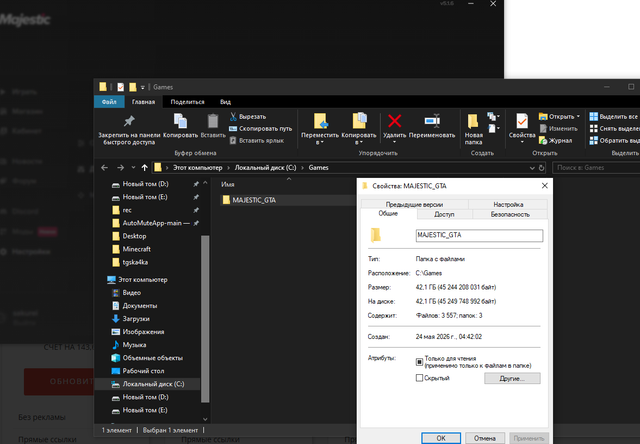Click Скопировать путь in ribbon
640x444 pixels.
point(261,129)
